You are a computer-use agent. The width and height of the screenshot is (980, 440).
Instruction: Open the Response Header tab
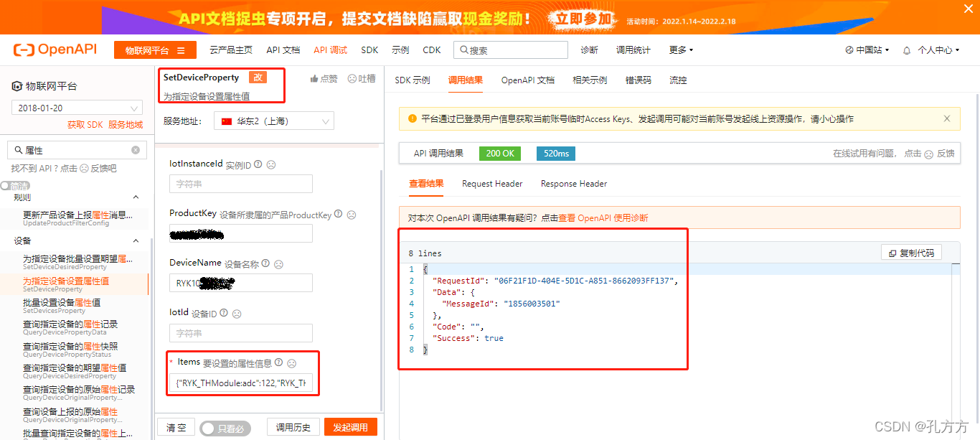[574, 184]
